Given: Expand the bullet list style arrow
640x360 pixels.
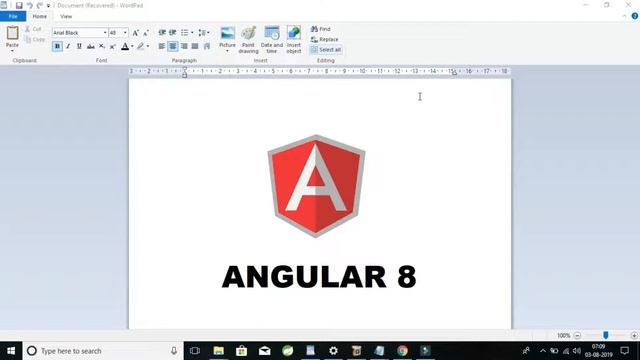Looking at the screenshot, I should pyautogui.click(x=192, y=33).
